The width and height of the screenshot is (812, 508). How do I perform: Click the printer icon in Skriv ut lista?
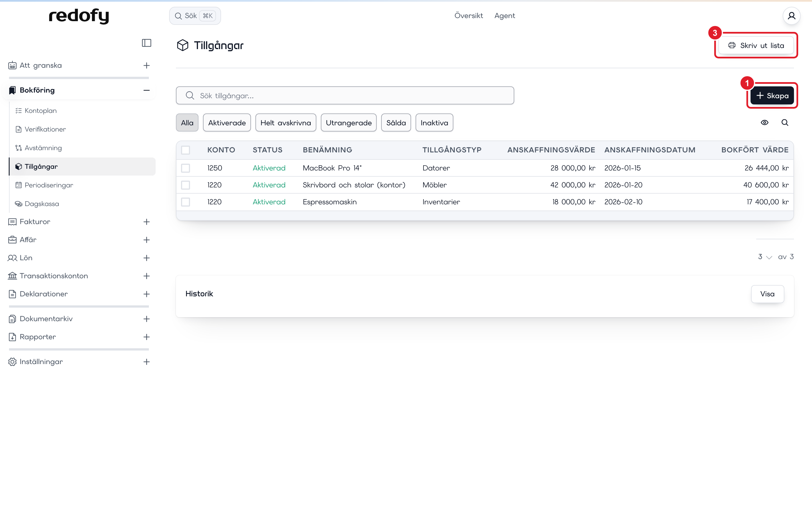click(x=732, y=45)
